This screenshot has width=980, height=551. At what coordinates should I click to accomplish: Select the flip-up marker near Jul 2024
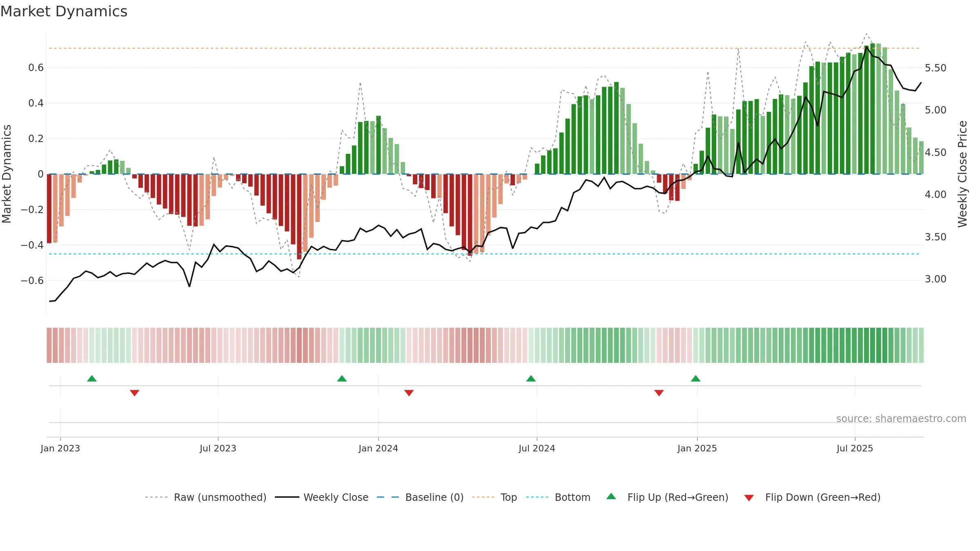pyautogui.click(x=531, y=378)
